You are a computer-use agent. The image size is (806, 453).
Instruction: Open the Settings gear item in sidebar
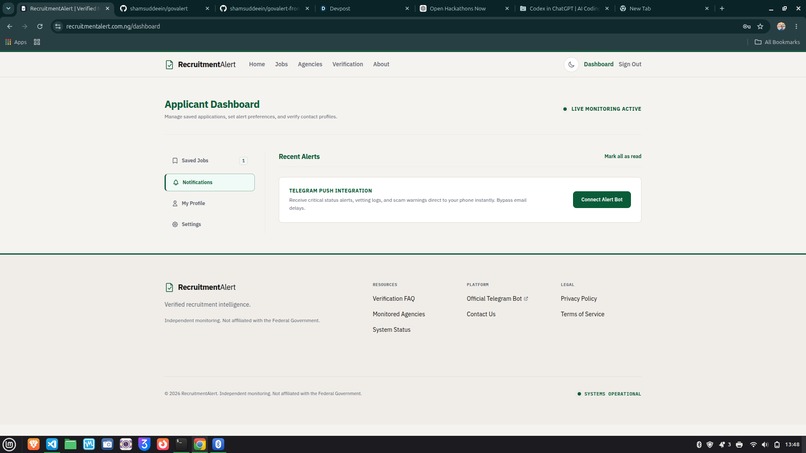pyautogui.click(x=209, y=224)
